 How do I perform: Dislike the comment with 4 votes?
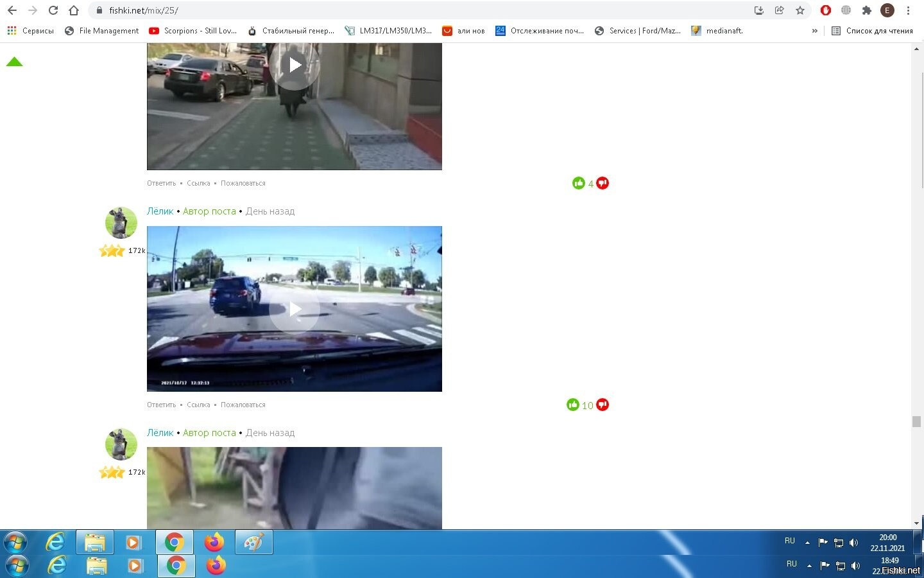pyautogui.click(x=603, y=183)
